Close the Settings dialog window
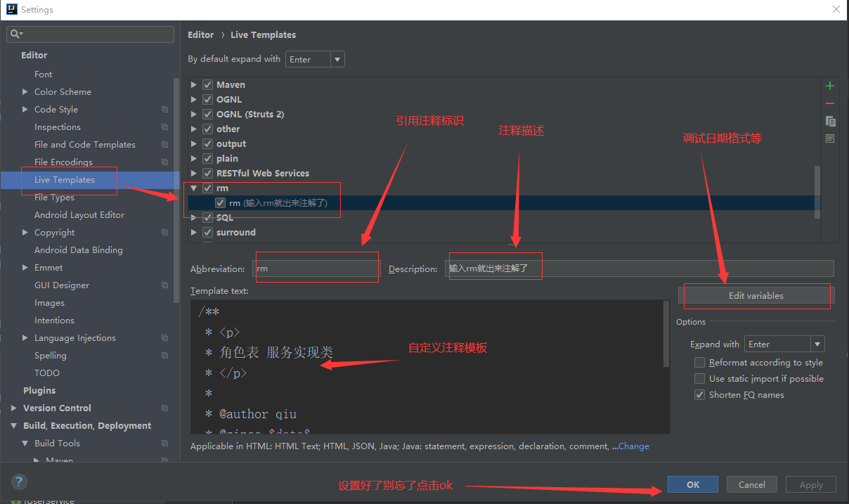The height and width of the screenshot is (504, 849). point(836,10)
